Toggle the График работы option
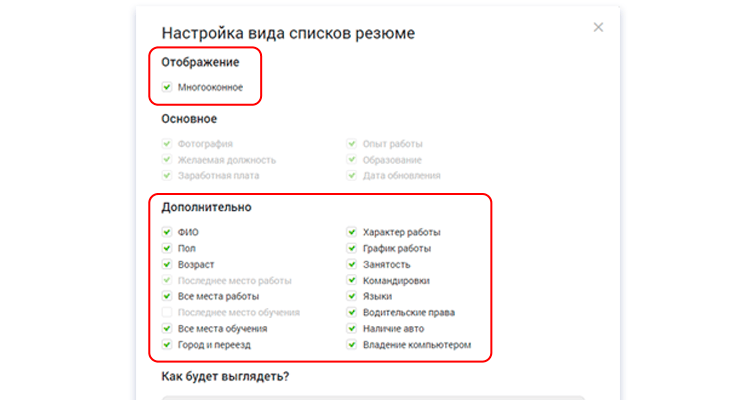 point(352,248)
